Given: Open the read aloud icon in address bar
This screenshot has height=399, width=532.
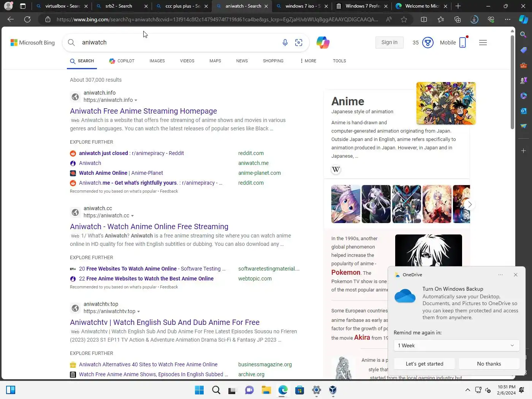Looking at the screenshot, I should point(389,19).
